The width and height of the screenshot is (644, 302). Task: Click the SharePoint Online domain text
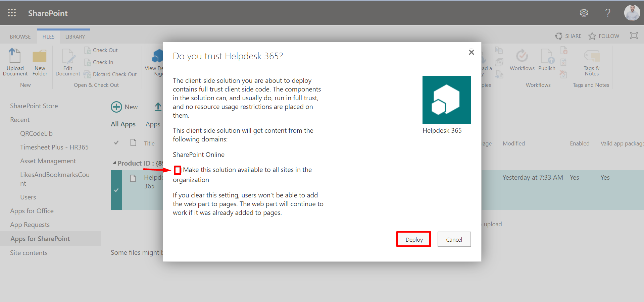click(x=199, y=155)
